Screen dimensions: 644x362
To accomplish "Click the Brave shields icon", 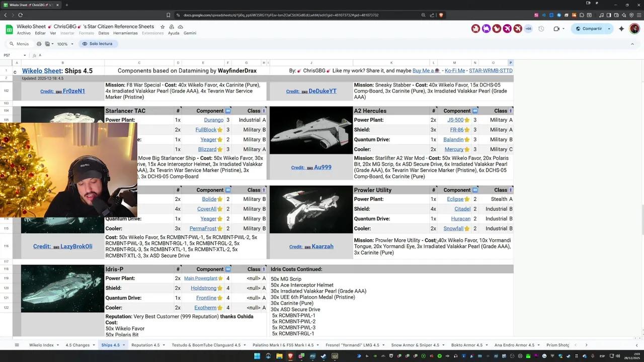I will 441,15.
